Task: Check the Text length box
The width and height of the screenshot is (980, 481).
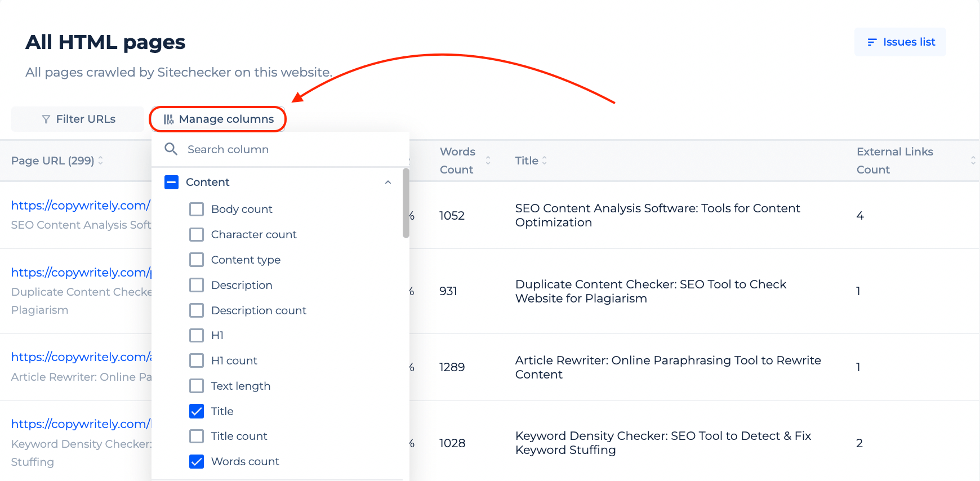Action: pos(197,386)
